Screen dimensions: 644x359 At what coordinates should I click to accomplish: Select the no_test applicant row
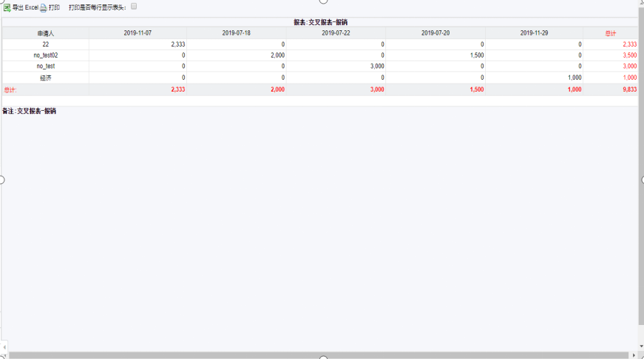(46, 66)
